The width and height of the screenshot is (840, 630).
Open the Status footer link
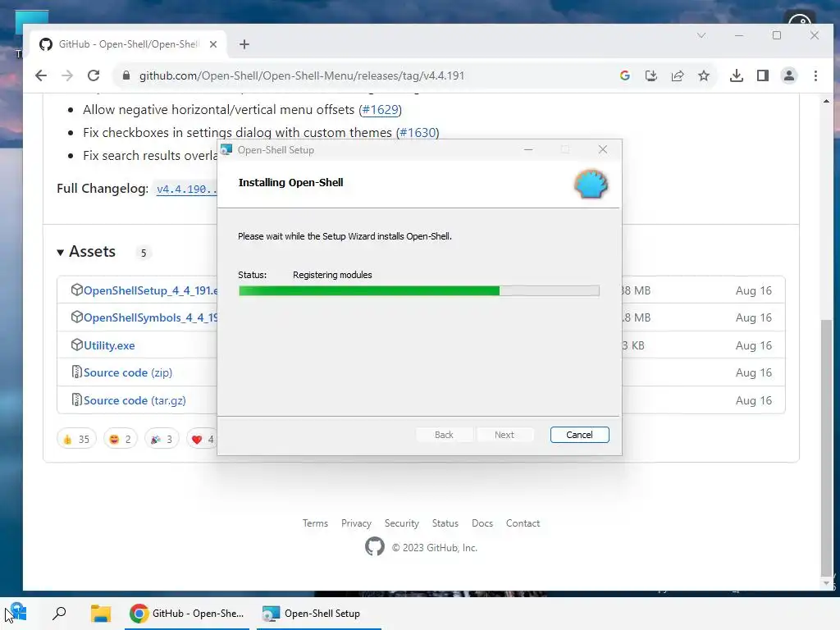coord(445,523)
